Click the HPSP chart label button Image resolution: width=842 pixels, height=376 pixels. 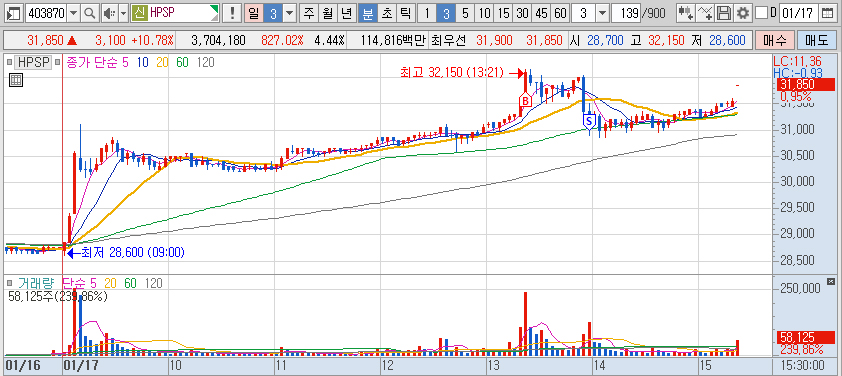click(x=33, y=62)
